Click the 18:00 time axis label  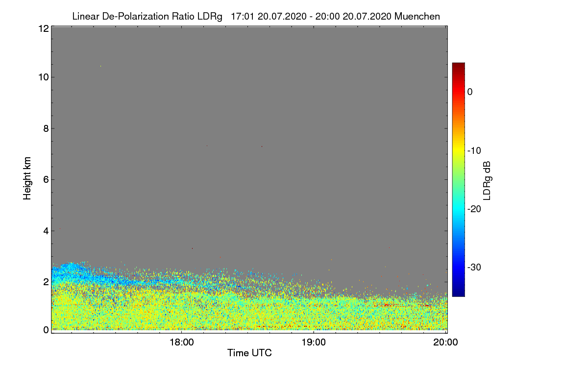[182, 343]
